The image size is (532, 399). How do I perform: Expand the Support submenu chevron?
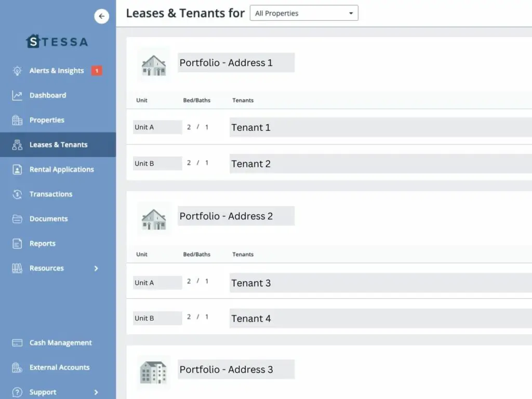coord(96,392)
